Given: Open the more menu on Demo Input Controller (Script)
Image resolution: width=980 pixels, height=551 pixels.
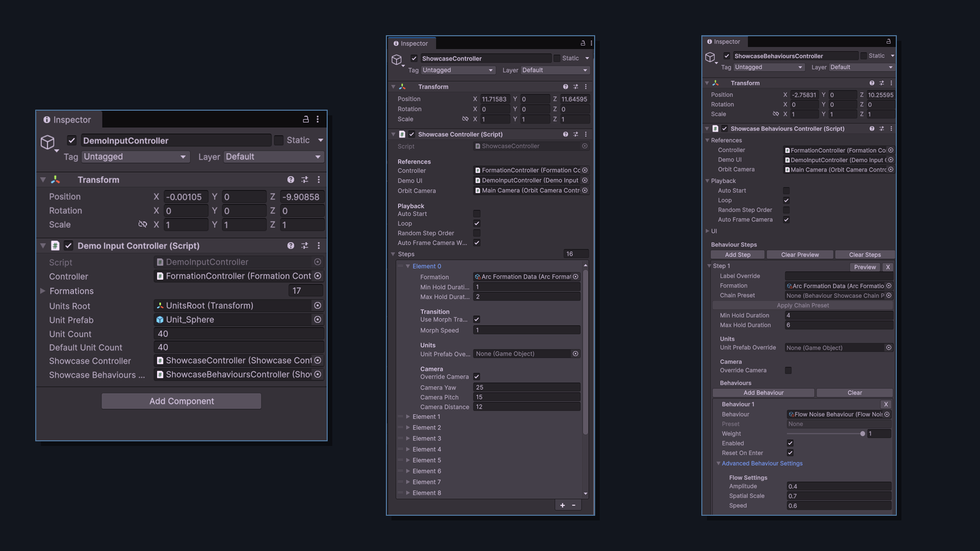Looking at the screenshot, I should tap(318, 245).
